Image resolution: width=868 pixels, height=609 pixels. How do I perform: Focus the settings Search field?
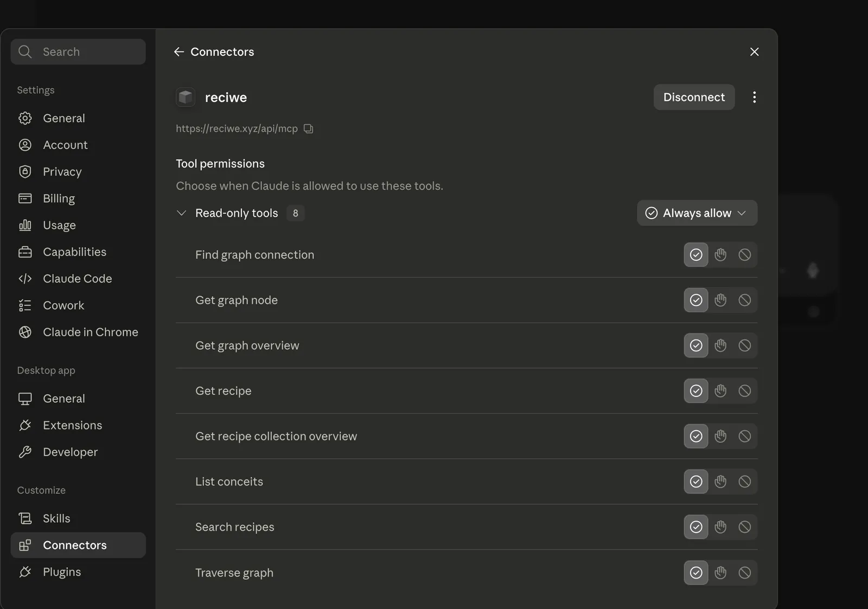[78, 52]
